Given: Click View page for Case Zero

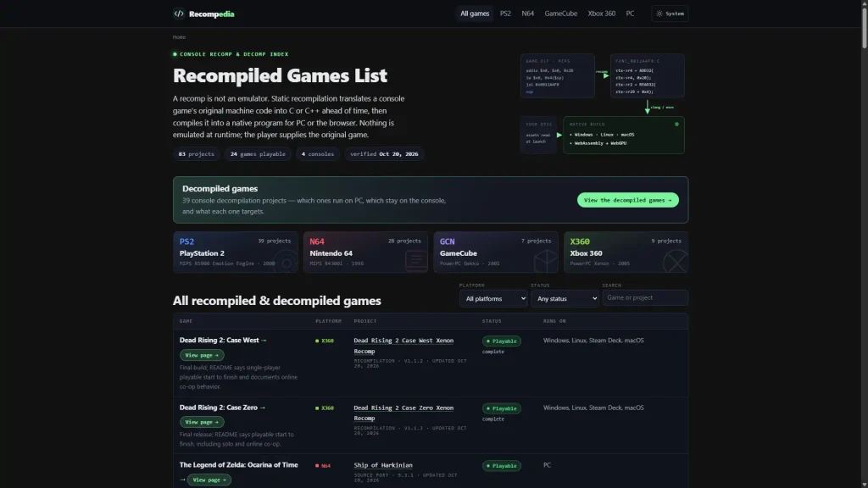Looking at the screenshot, I should tap(202, 422).
